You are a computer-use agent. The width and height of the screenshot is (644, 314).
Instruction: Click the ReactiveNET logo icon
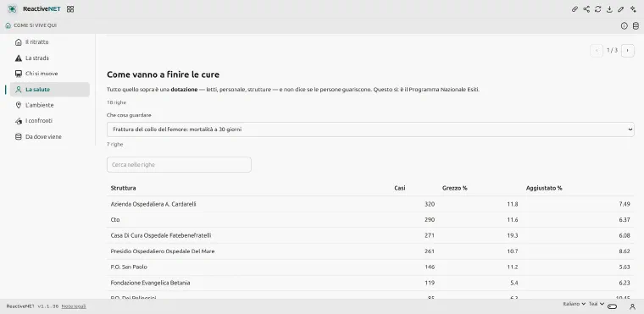[13, 9]
